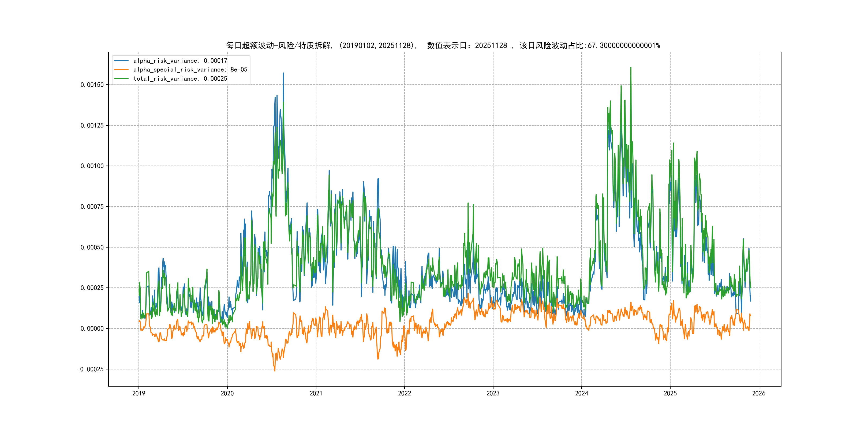
Task: Click the 2021 x-axis tick label
Action: point(316,393)
